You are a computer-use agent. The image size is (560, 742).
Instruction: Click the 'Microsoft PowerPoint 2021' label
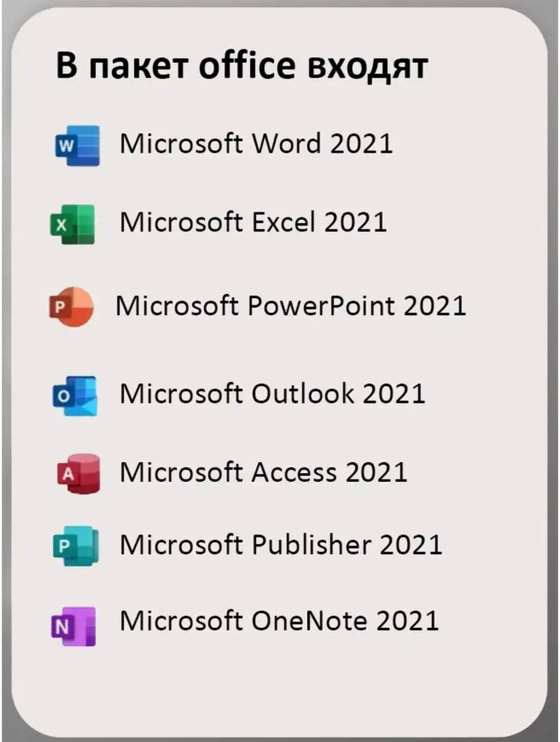pyautogui.click(x=291, y=305)
